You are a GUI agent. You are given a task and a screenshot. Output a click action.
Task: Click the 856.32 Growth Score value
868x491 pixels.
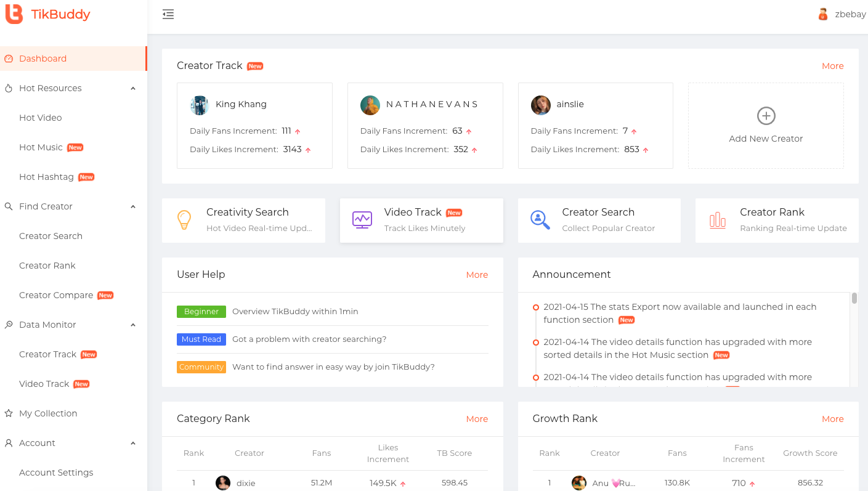click(x=810, y=483)
